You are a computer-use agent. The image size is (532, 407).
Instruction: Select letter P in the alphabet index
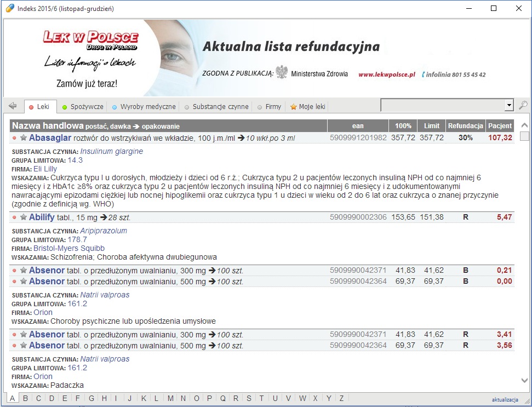(209, 398)
